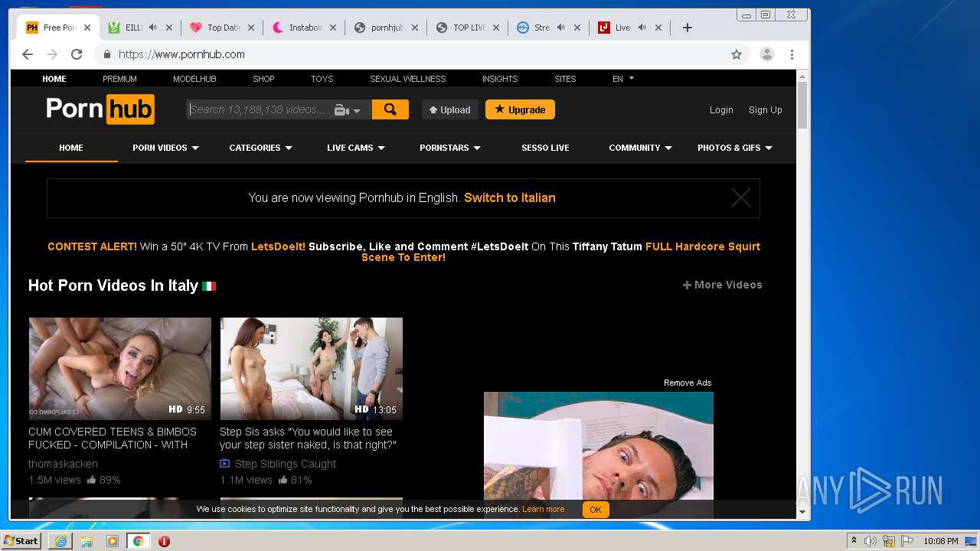This screenshot has width=980, height=551.
Task: Click the page scrollbar up arrow
Action: point(802,77)
